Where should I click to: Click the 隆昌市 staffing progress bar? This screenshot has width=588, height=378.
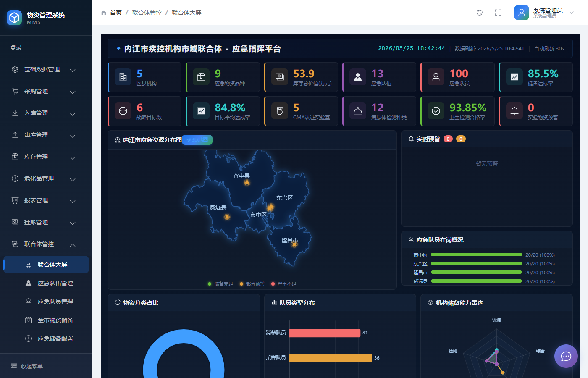(476, 273)
